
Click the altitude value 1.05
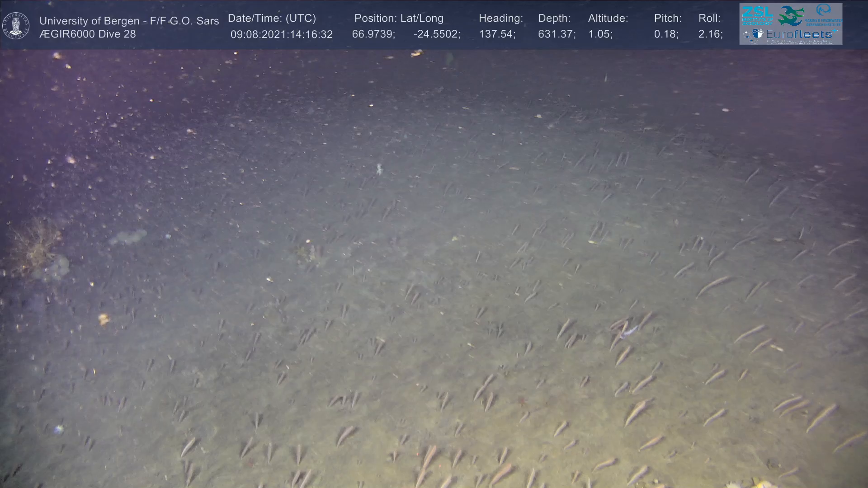599,35
